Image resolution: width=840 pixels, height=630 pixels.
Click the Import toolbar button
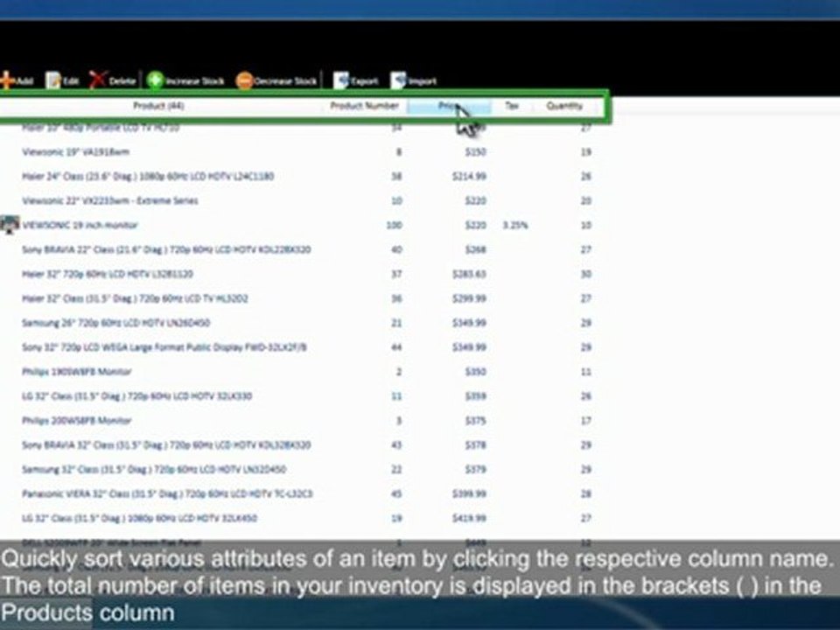tap(414, 80)
